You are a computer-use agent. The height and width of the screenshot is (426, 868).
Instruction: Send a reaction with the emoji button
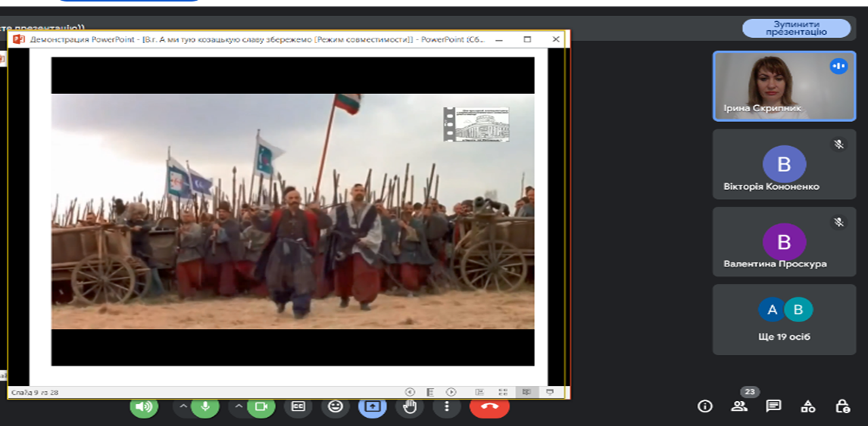click(x=335, y=406)
